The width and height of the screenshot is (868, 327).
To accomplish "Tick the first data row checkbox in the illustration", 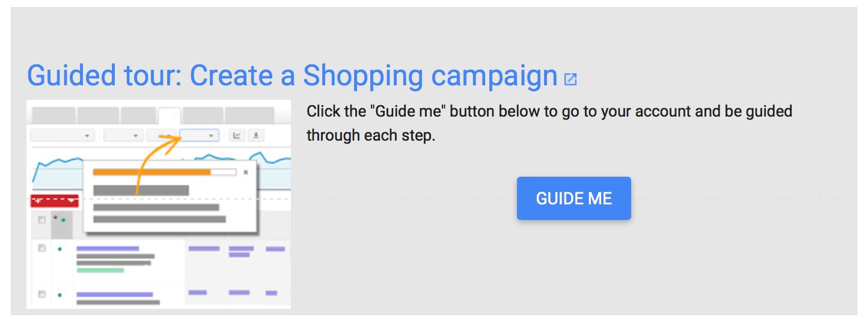I will (x=41, y=248).
